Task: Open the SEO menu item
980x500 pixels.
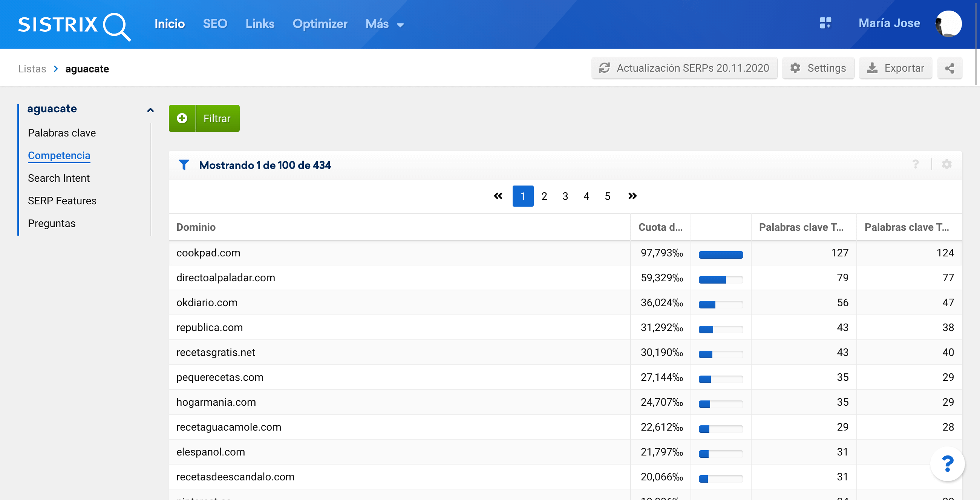Action: pyautogui.click(x=215, y=24)
